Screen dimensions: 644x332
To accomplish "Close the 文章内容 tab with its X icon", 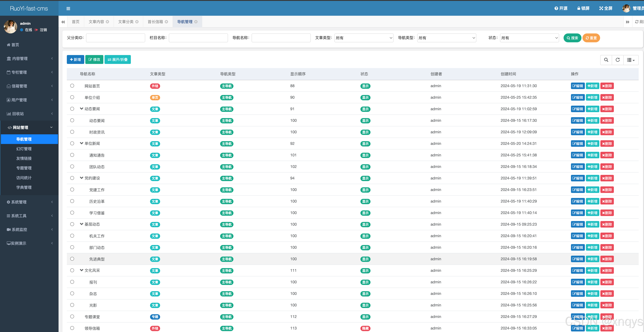I will click(107, 22).
